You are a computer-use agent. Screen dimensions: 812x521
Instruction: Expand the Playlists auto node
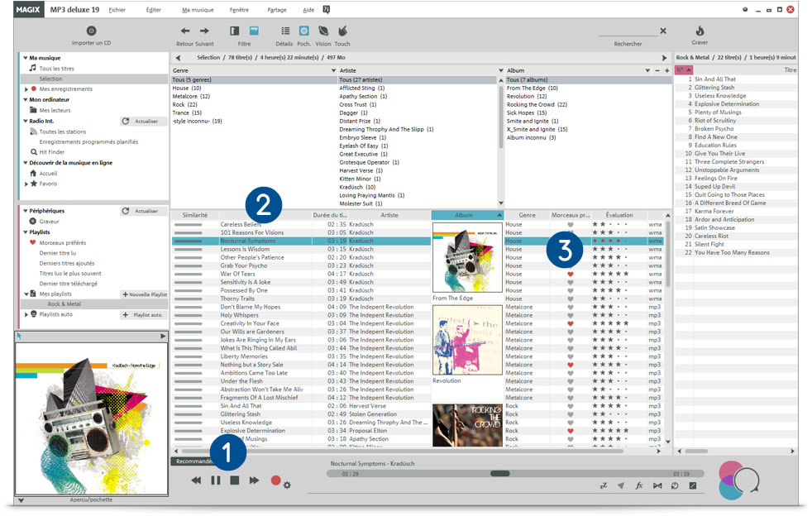[x=26, y=314]
